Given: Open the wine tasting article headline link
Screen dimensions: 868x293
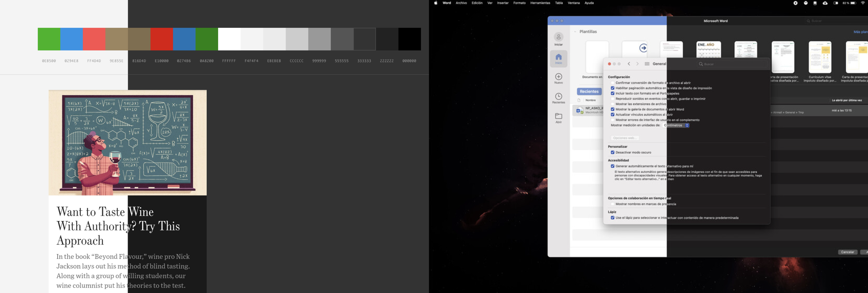Looking at the screenshot, I should tap(118, 226).
